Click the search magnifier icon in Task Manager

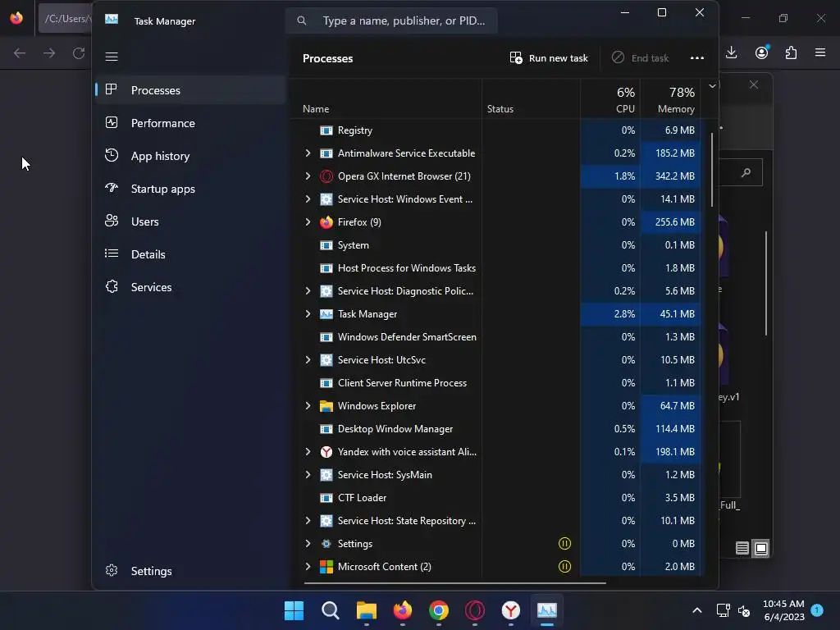pyautogui.click(x=302, y=21)
